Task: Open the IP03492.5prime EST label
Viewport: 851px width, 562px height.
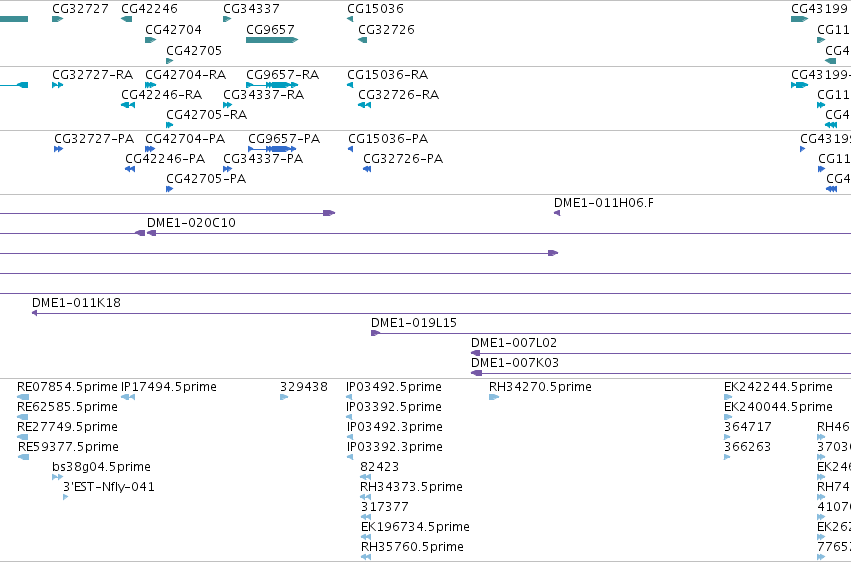Action: [x=393, y=387]
